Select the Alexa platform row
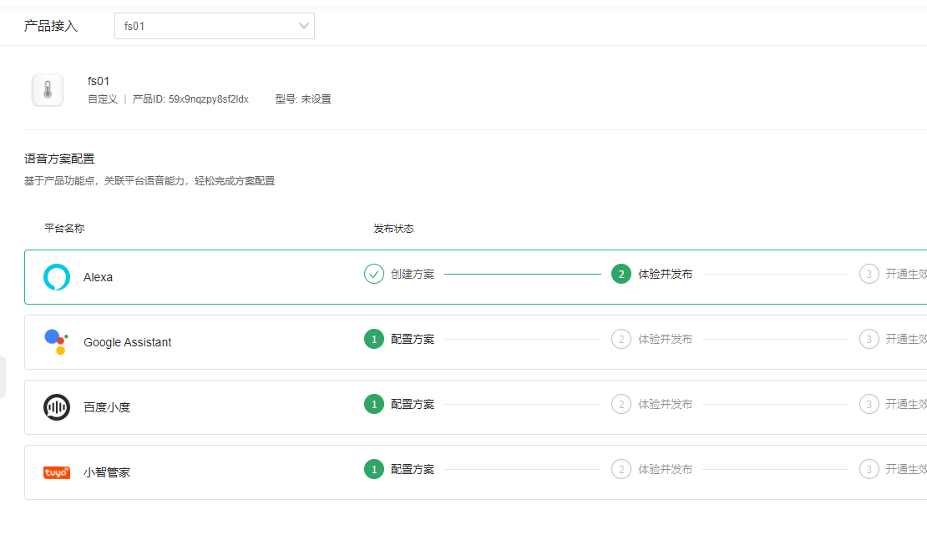The width and height of the screenshot is (927, 560). [x=209, y=277]
